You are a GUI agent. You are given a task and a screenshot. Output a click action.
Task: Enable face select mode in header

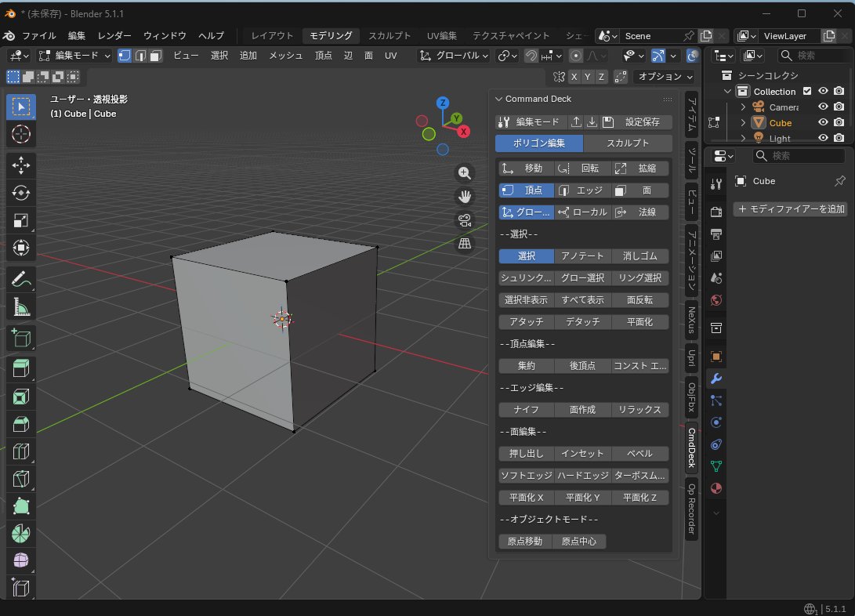click(x=155, y=56)
